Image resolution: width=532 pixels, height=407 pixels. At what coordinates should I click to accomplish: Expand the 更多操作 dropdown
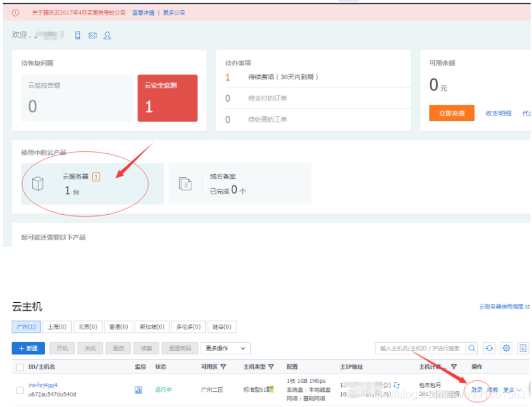[x=226, y=348]
